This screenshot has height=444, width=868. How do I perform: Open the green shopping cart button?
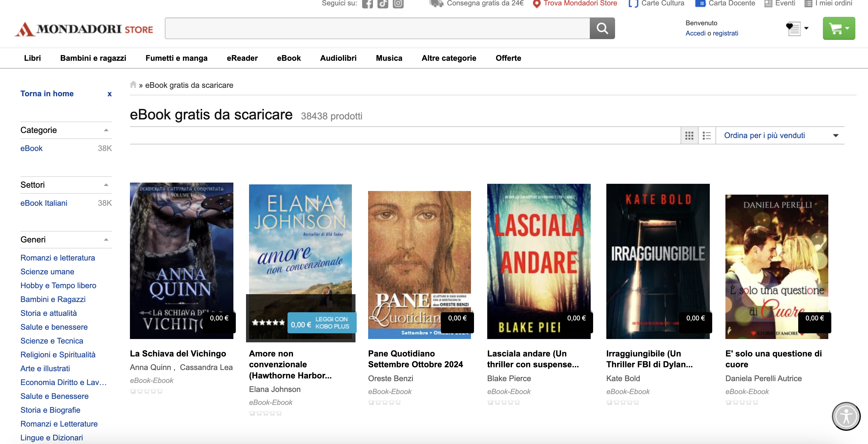pyautogui.click(x=839, y=28)
